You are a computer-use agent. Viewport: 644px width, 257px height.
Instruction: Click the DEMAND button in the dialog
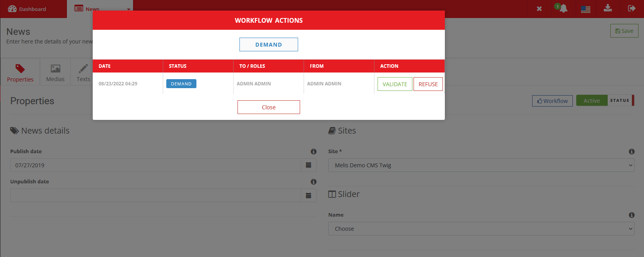[268, 45]
